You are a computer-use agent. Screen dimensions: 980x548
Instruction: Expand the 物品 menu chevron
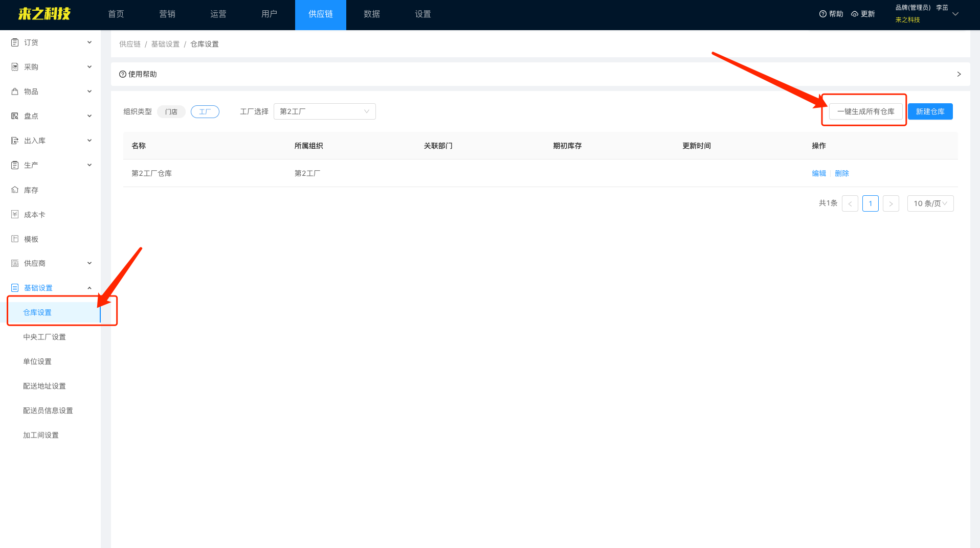(x=90, y=92)
